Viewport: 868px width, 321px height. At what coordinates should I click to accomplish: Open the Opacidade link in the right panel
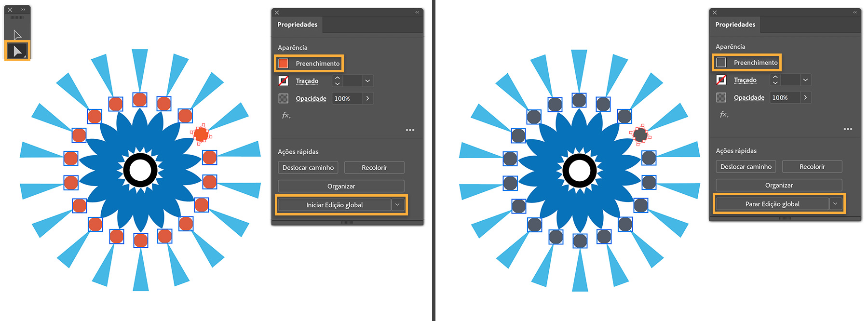pyautogui.click(x=749, y=97)
